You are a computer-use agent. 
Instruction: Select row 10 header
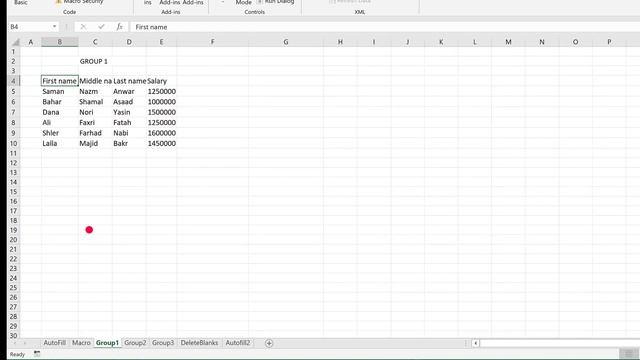pos(13,143)
